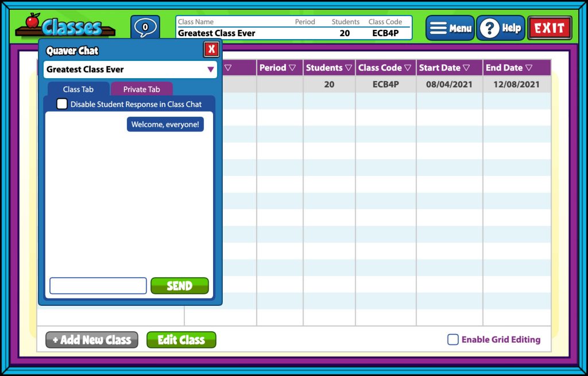This screenshot has height=376, width=588.
Task: Click the Quaver Chat panel title
Action: coord(72,51)
